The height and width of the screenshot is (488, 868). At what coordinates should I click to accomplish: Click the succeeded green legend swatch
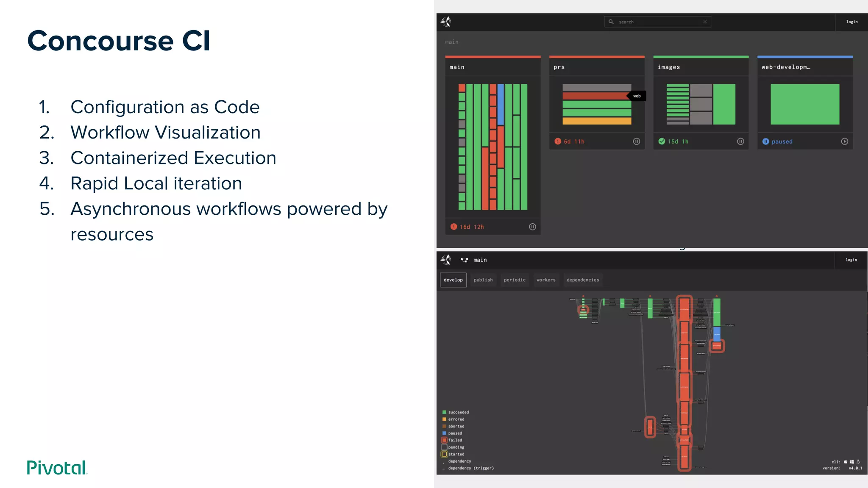pyautogui.click(x=444, y=412)
